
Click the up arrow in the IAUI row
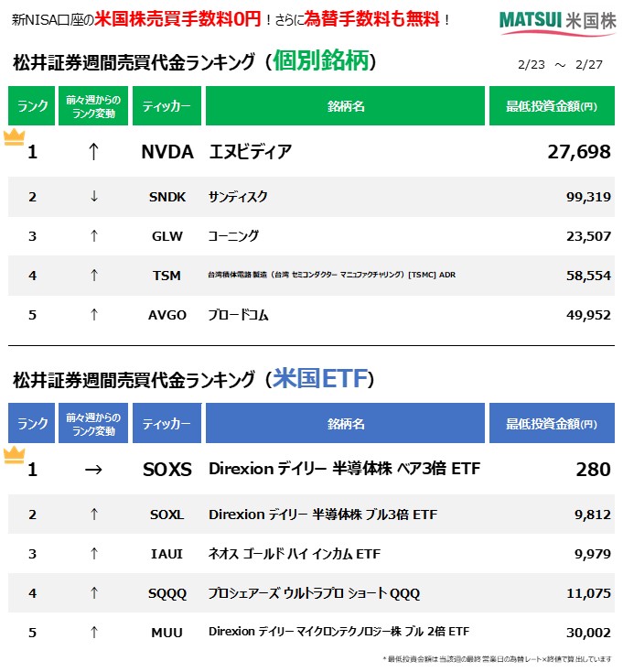tap(94, 554)
